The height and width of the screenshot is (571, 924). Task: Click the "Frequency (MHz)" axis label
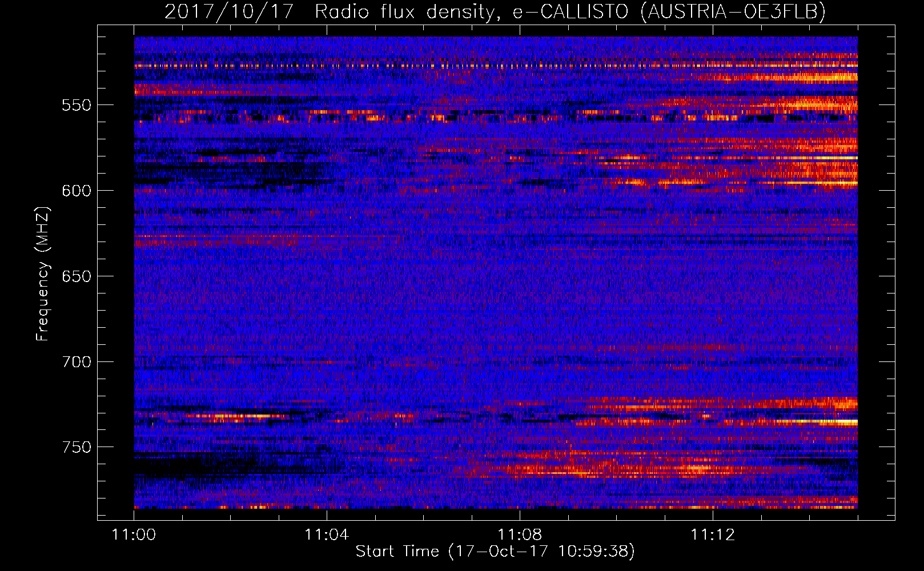(x=43, y=274)
